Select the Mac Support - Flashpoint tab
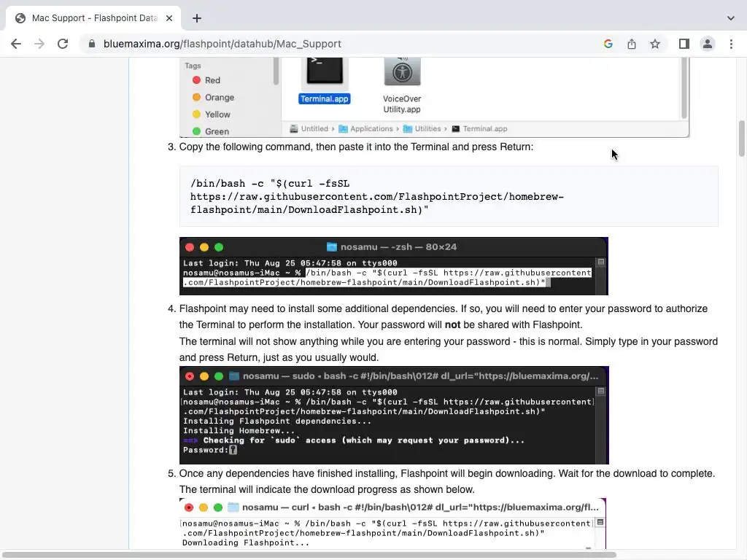The width and height of the screenshot is (747, 560). [93, 18]
